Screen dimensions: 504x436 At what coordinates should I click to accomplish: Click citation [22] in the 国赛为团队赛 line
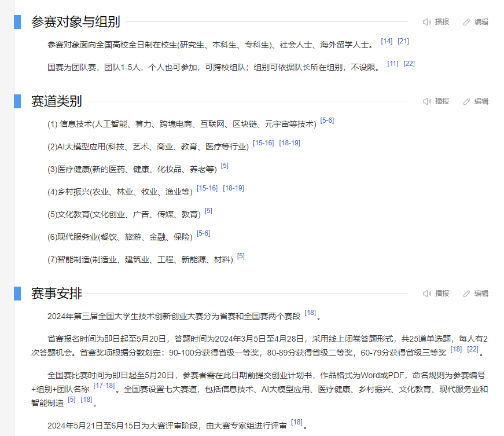click(x=409, y=64)
